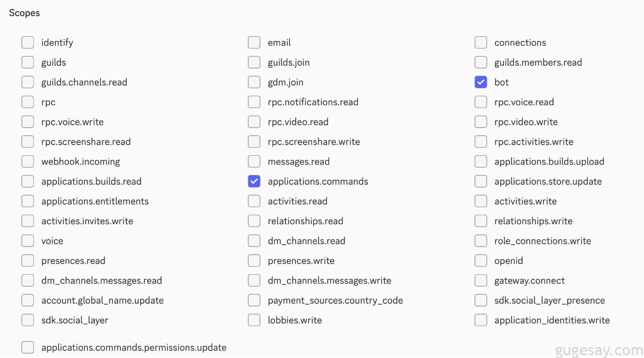
Task: Uncheck the bot scope
Action: coord(481,82)
